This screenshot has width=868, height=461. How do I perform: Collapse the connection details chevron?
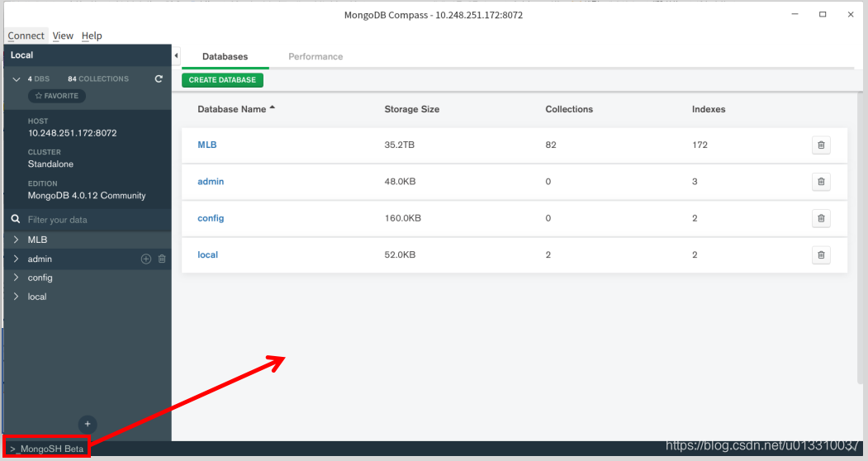pyautogui.click(x=17, y=79)
